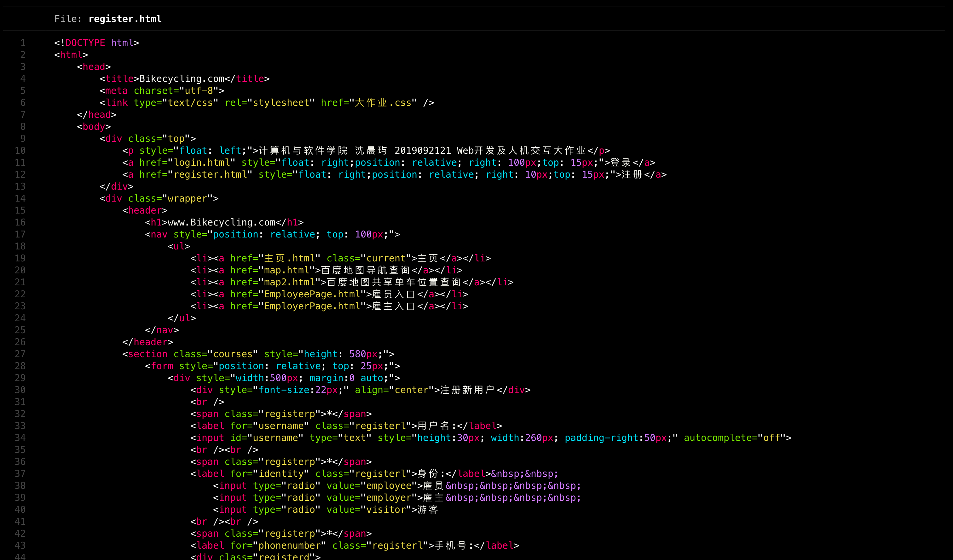Click line number 27 in the gutter
Screen dimensions: 953x560
coord(20,354)
